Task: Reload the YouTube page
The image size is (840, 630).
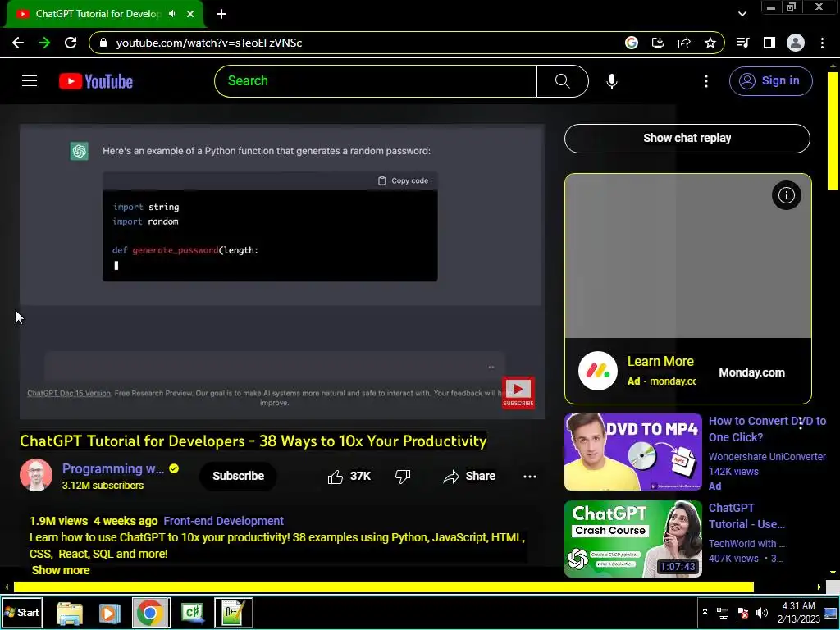Action: point(71,43)
